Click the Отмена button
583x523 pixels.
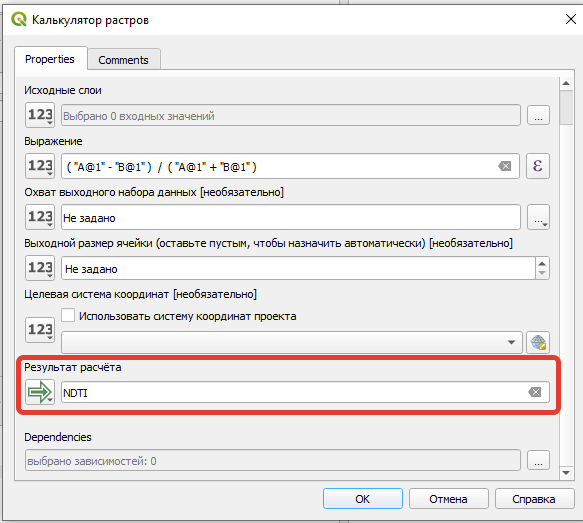click(448, 498)
